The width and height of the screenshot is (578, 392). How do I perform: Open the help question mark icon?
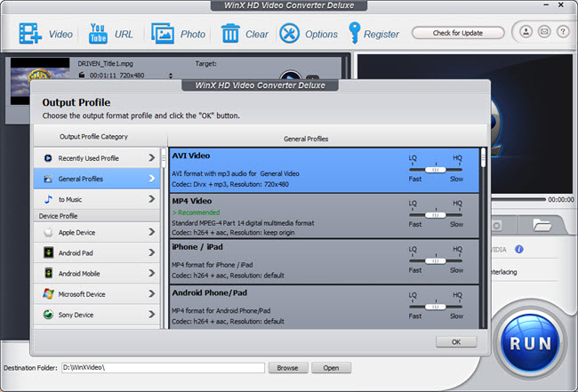click(x=563, y=32)
